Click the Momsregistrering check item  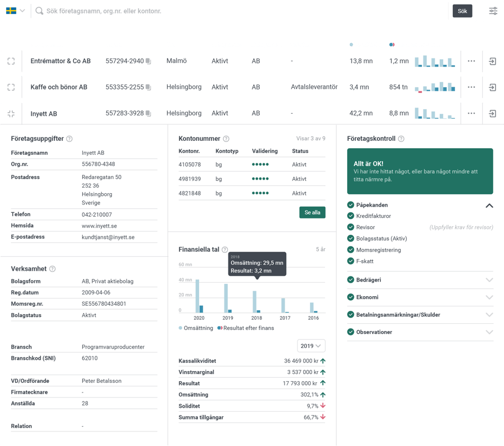pos(374,250)
